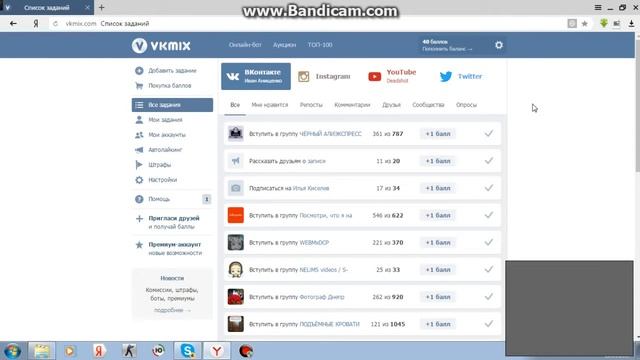Open browser downloads arrow icon

tap(631, 24)
